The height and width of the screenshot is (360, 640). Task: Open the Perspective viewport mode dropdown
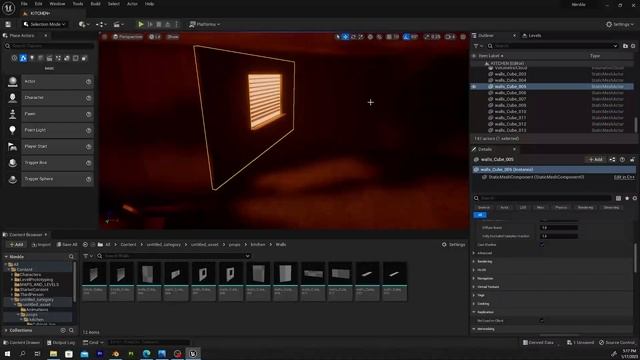(x=128, y=37)
